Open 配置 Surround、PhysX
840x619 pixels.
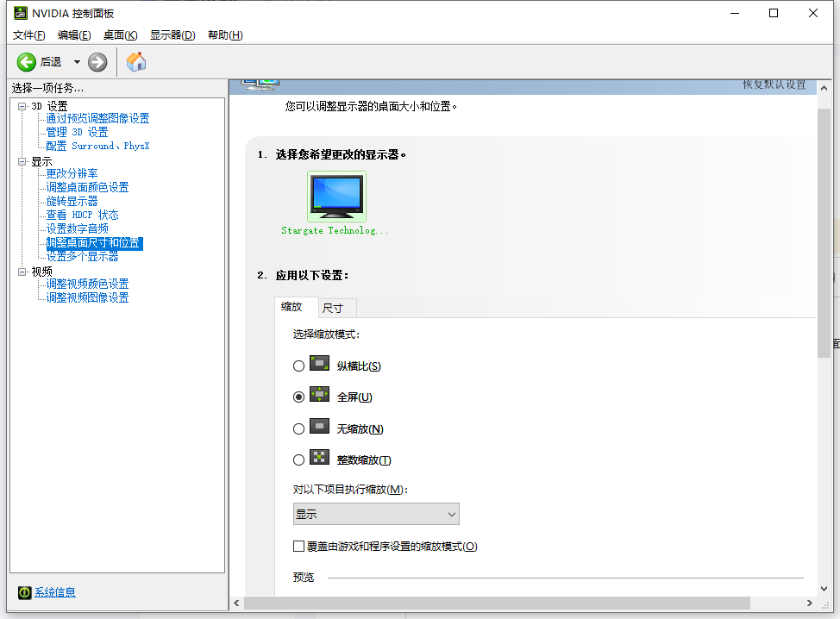click(97, 147)
